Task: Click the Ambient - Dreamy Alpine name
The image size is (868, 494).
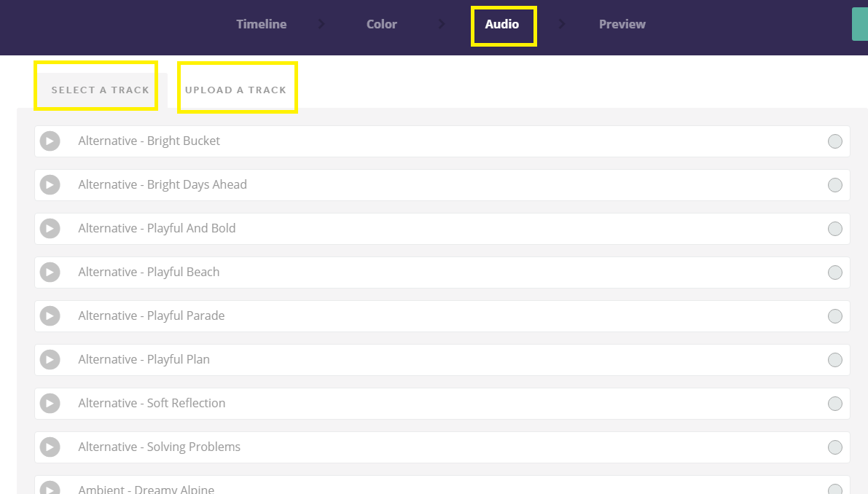Action: tap(146, 489)
